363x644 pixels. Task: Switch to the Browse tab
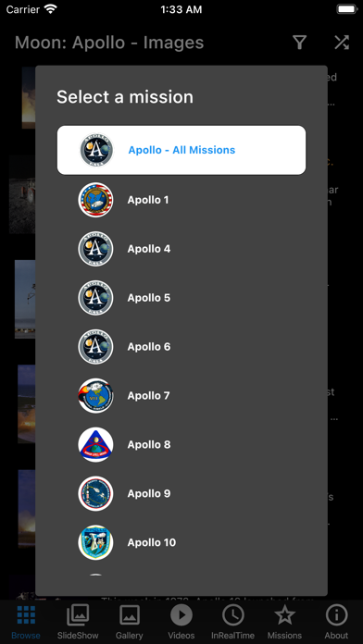pos(26,622)
